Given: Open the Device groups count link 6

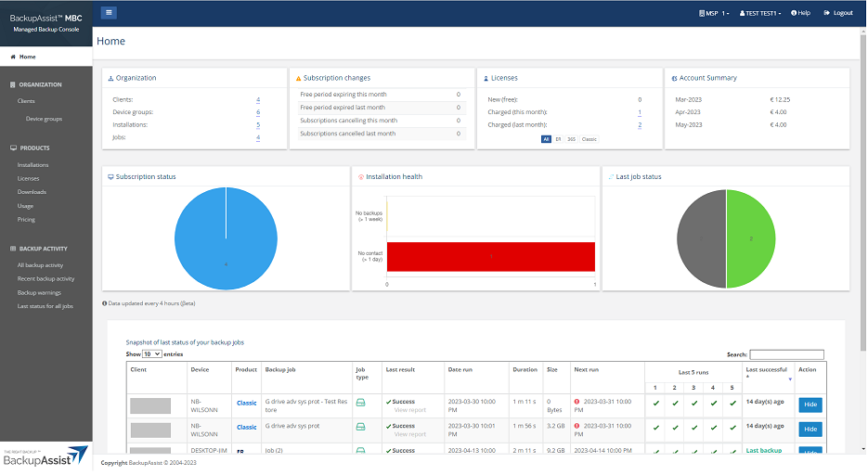Looking at the screenshot, I should click(x=258, y=112).
